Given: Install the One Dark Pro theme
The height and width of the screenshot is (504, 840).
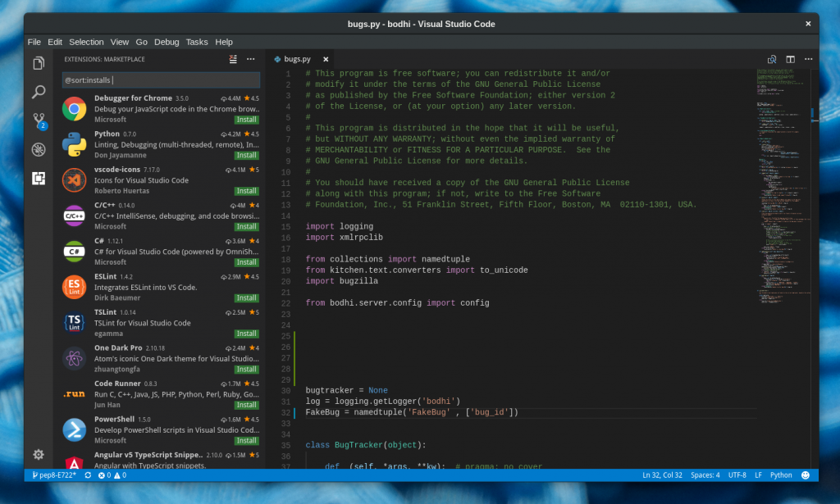Looking at the screenshot, I should [x=246, y=369].
